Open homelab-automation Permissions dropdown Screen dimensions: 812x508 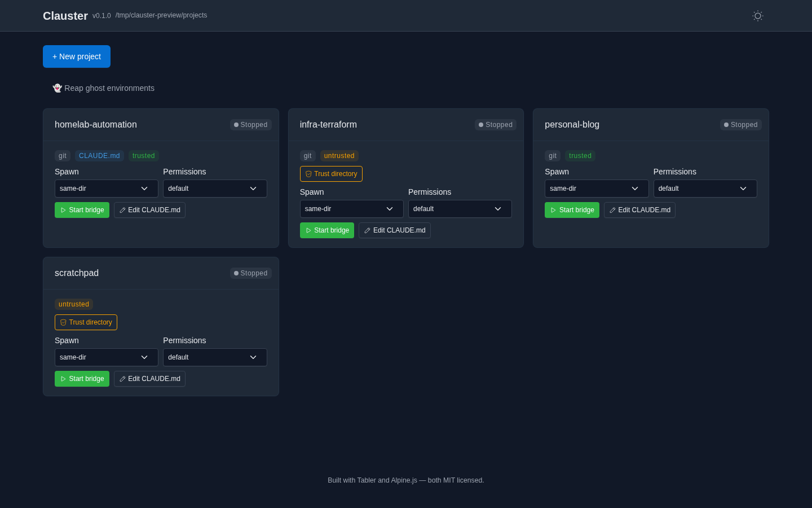pos(215,189)
